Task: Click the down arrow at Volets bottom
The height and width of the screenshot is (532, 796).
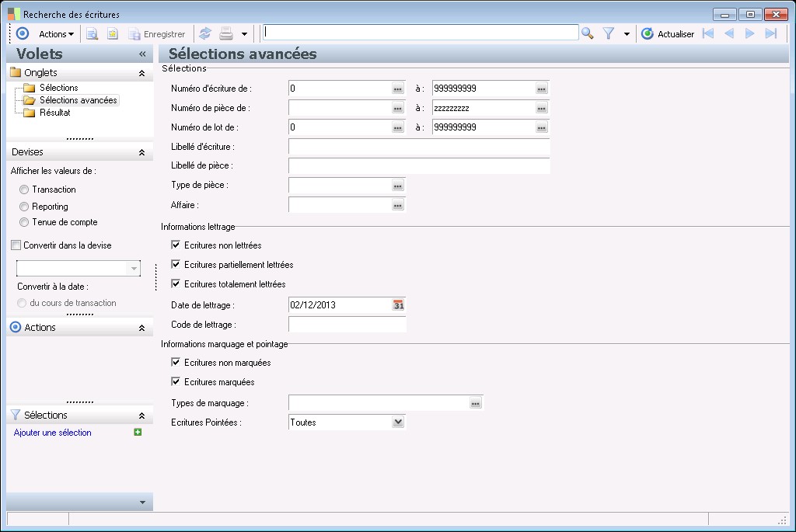Action: click(x=142, y=502)
